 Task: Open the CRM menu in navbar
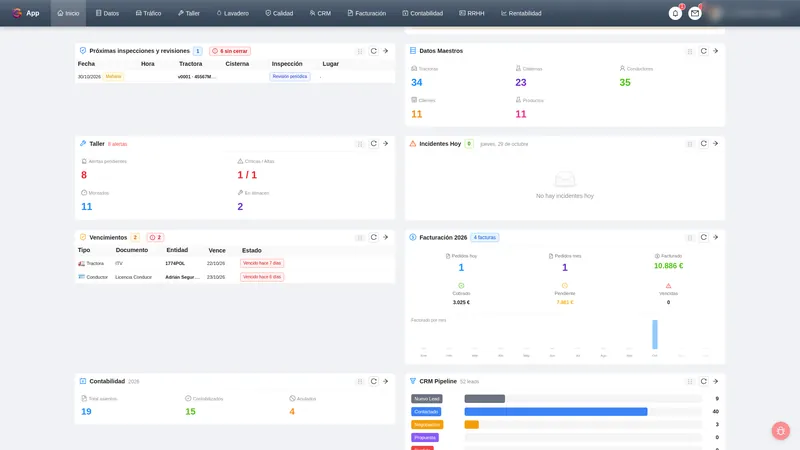click(320, 13)
